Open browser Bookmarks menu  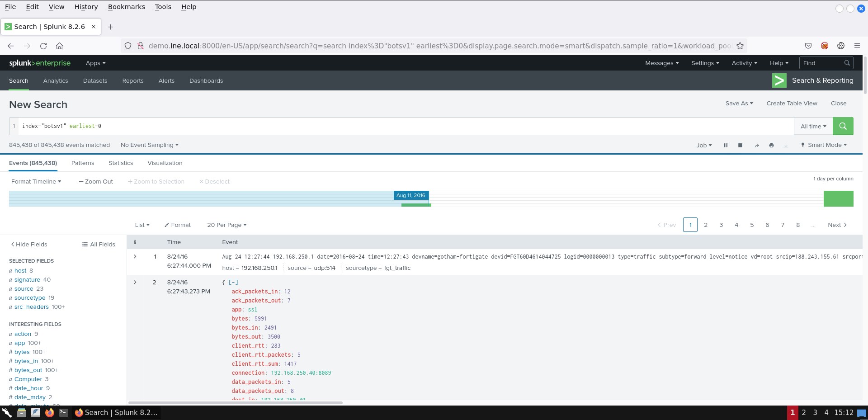click(127, 7)
